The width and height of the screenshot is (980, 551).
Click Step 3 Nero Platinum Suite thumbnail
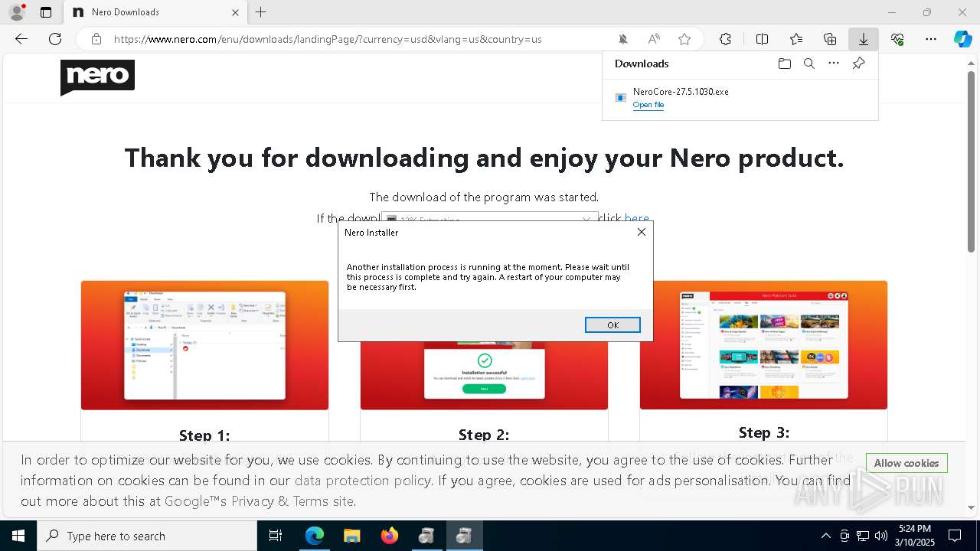[763, 345]
